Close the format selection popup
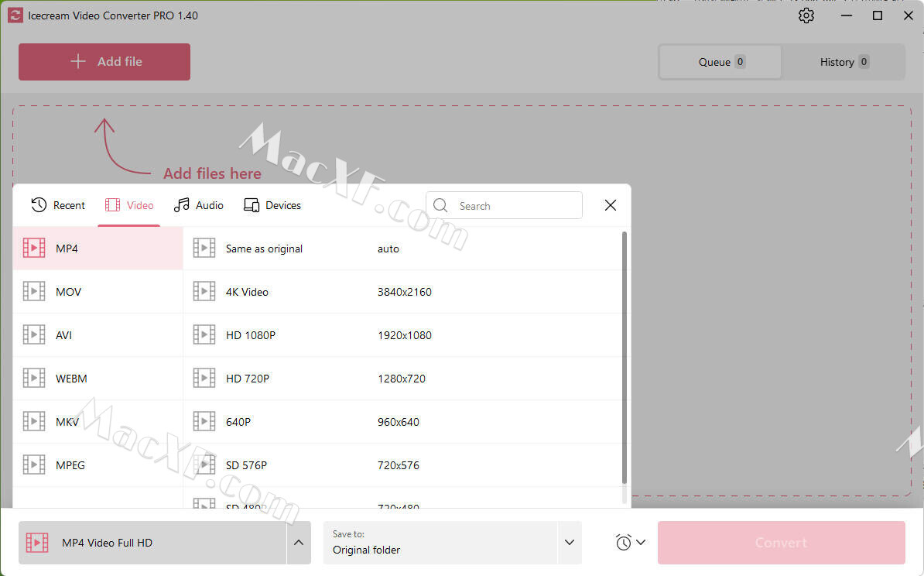This screenshot has height=576, width=924. [x=611, y=204]
